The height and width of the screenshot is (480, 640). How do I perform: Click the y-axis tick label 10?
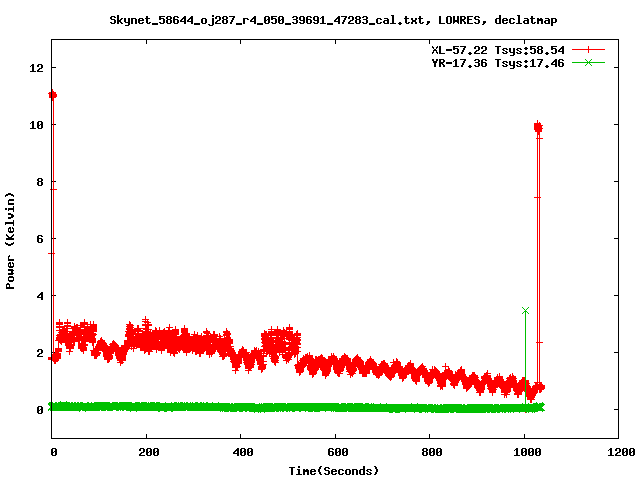point(36,125)
